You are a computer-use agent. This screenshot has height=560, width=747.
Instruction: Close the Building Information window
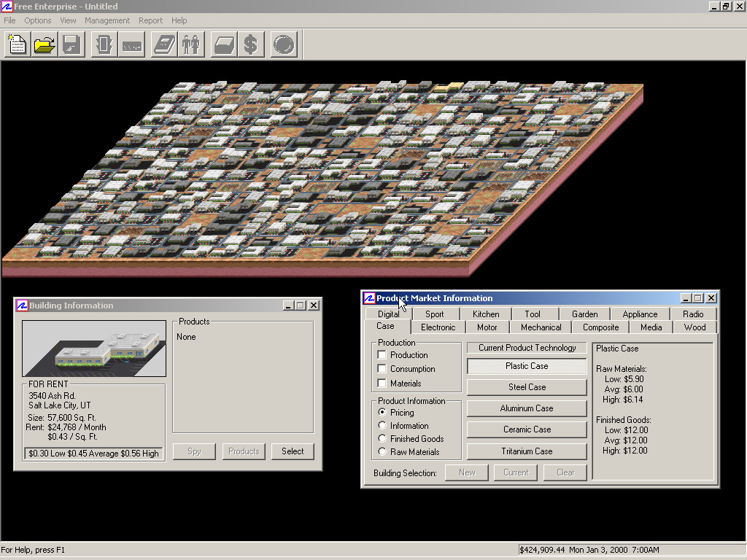coord(314,306)
